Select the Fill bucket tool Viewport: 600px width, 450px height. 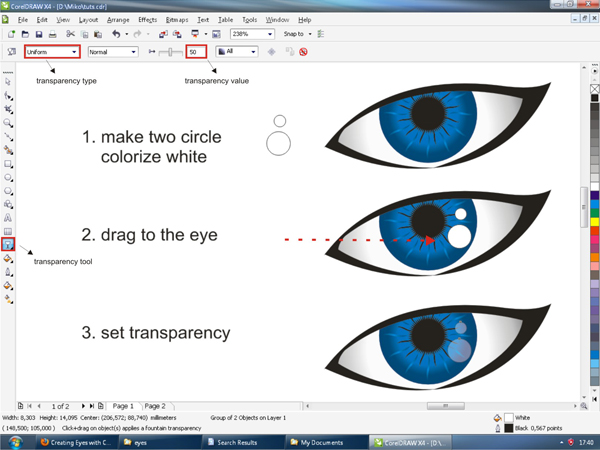point(8,286)
